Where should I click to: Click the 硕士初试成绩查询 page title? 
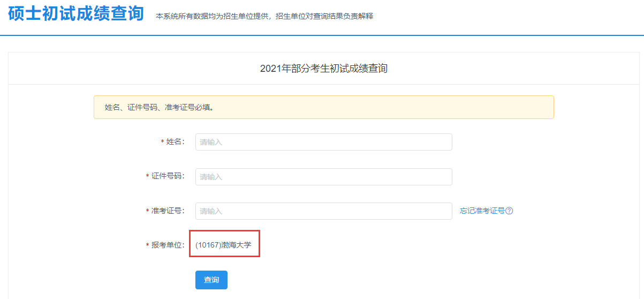[76, 14]
